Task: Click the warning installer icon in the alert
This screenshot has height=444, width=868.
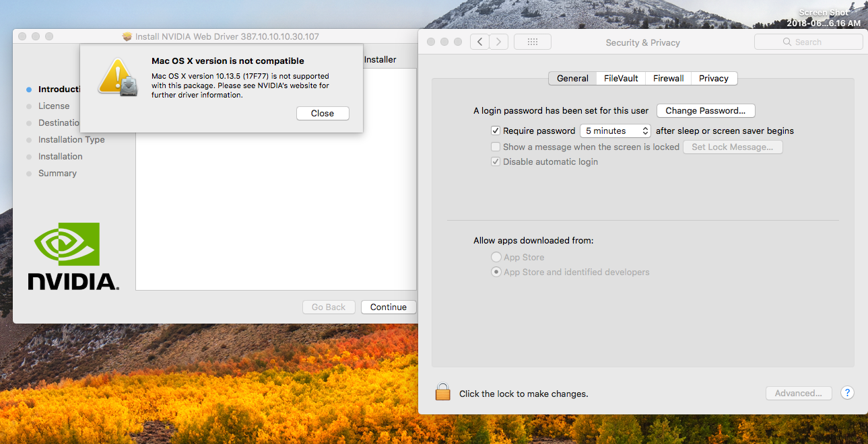Action: pos(118,77)
